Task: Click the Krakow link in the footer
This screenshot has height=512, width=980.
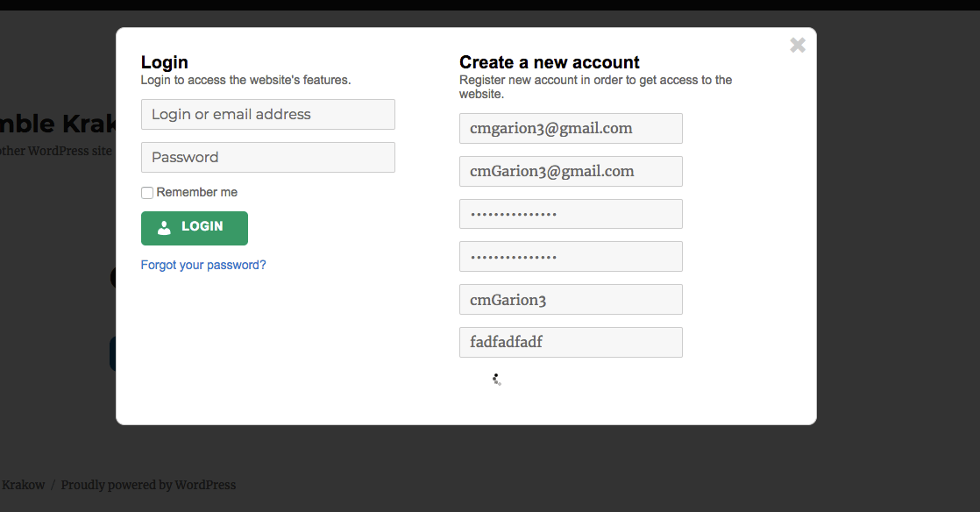Action: coord(23,485)
